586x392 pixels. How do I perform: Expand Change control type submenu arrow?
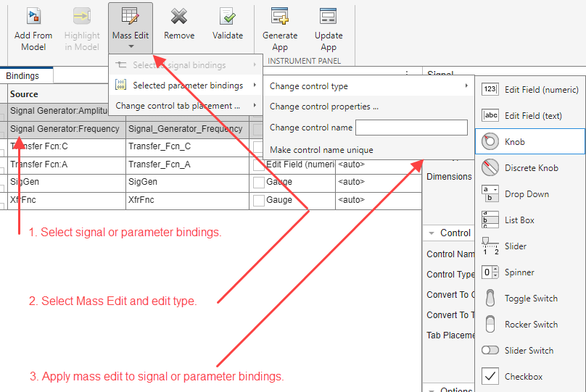[x=466, y=86]
